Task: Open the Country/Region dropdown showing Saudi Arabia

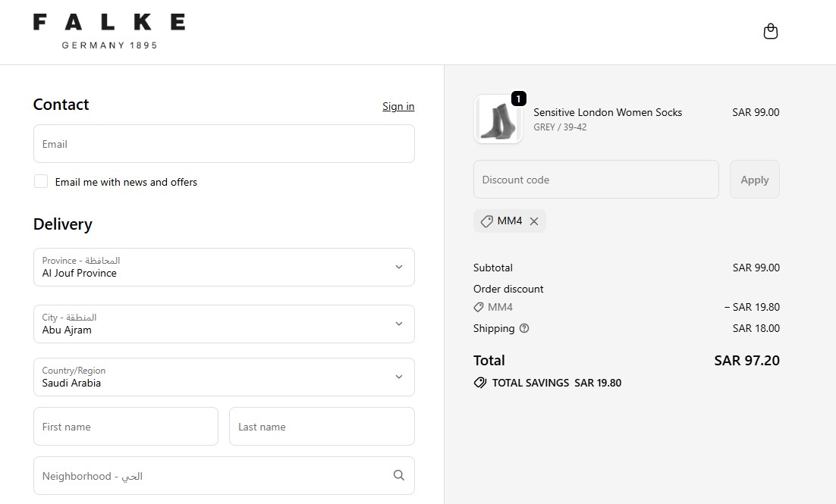Action: point(224,377)
